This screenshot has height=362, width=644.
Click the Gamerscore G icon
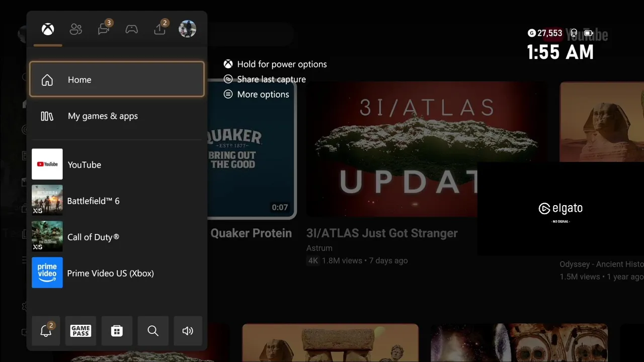click(x=532, y=33)
